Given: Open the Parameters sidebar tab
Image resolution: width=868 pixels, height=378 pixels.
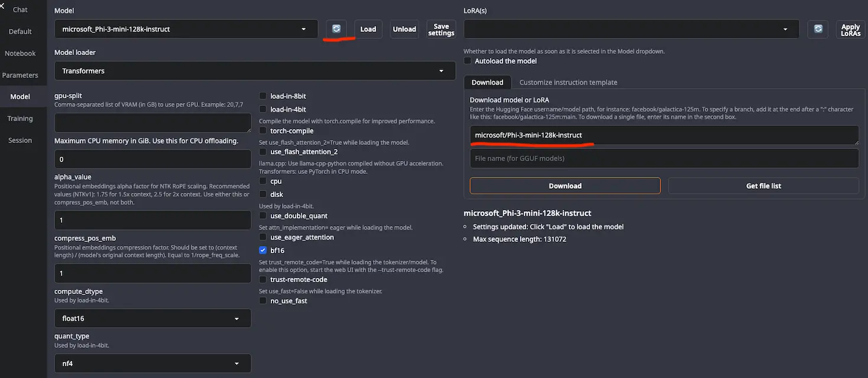Looking at the screenshot, I should click(x=20, y=75).
